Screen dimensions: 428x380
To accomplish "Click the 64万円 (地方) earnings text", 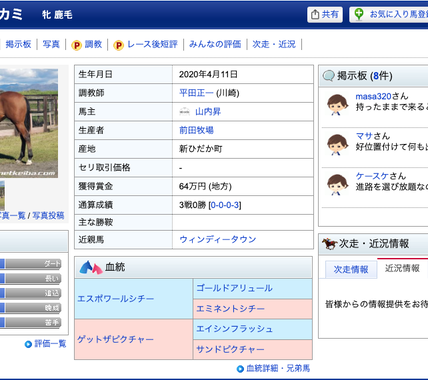I will coord(205,186).
